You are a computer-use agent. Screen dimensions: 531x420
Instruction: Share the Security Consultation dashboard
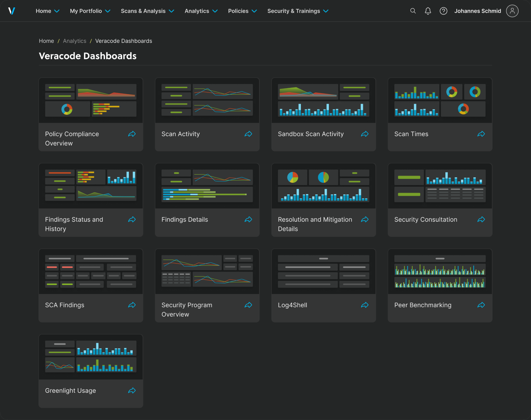[481, 220]
